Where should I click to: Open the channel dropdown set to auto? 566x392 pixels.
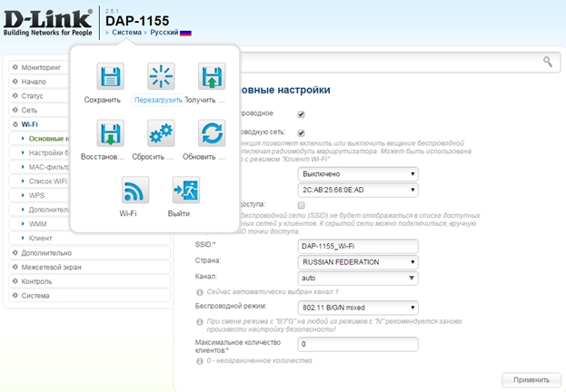(358, 278)
